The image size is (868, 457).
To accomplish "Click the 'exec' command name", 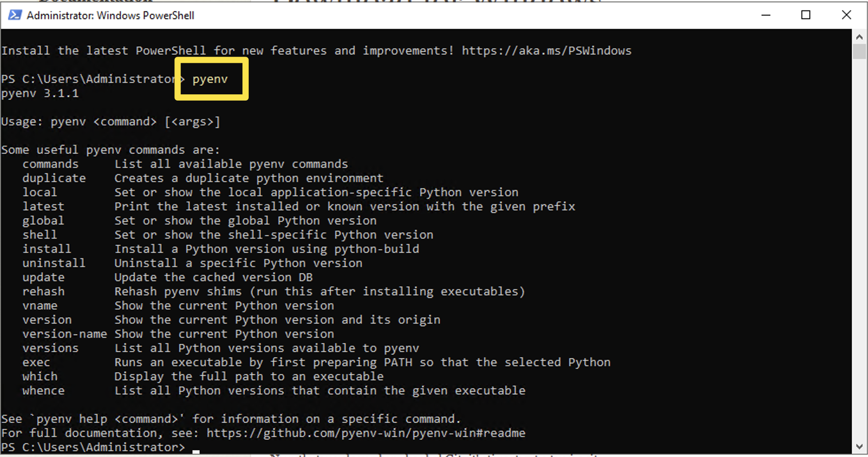I will (x=36, y=362).
